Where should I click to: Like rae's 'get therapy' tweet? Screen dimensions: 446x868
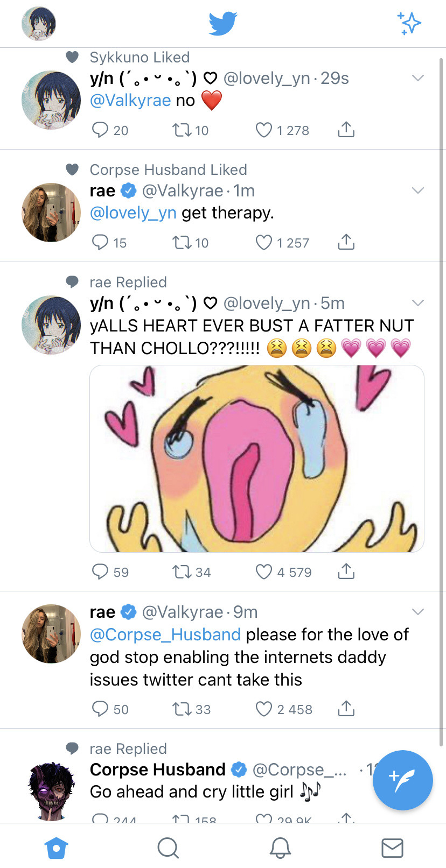263,243
